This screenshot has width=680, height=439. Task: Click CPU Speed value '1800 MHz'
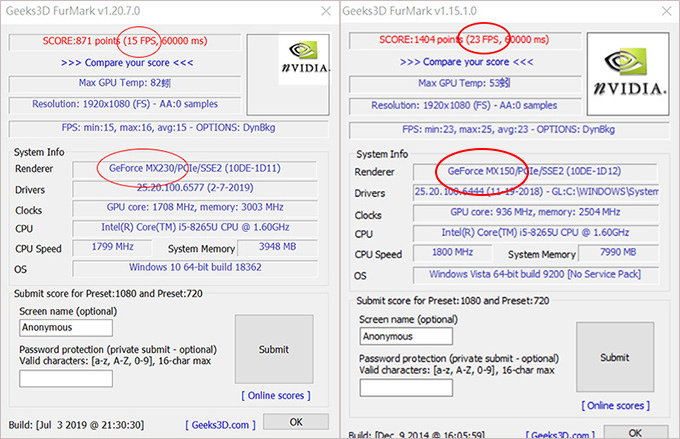(452, 252)
